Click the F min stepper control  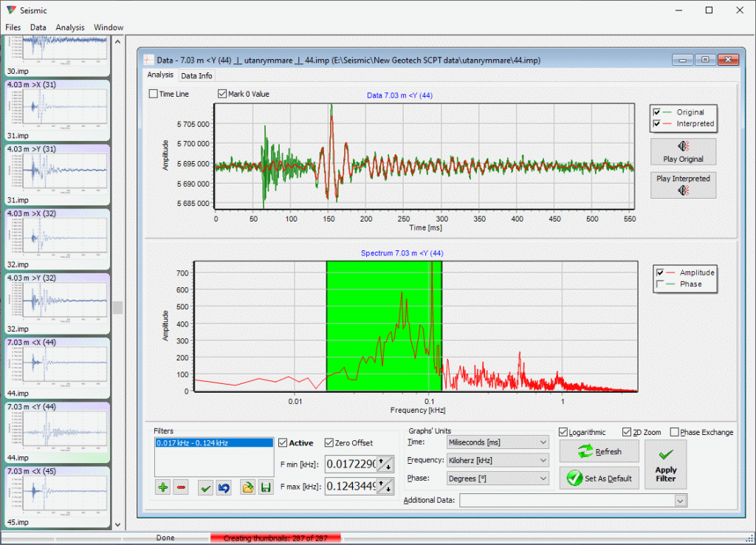click(385, 464)
